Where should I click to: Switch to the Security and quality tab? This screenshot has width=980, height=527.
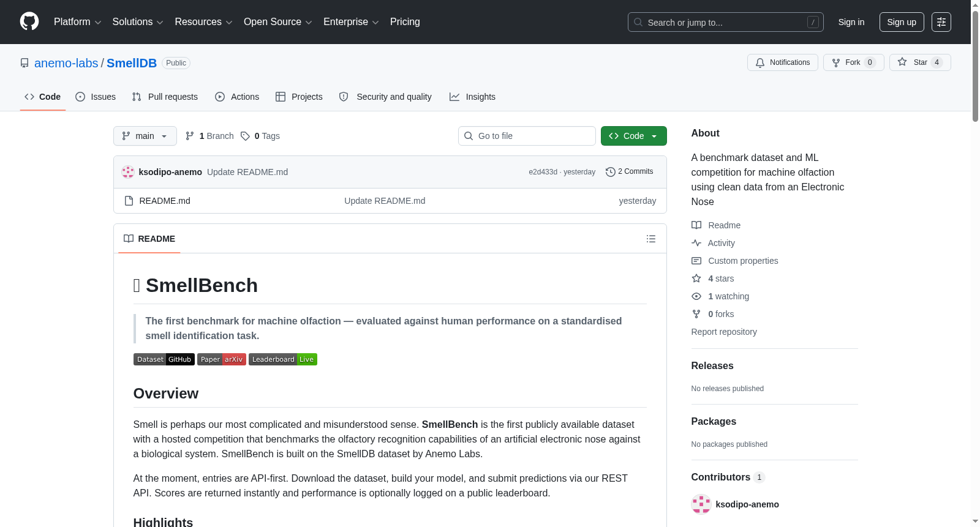(385, 97)
